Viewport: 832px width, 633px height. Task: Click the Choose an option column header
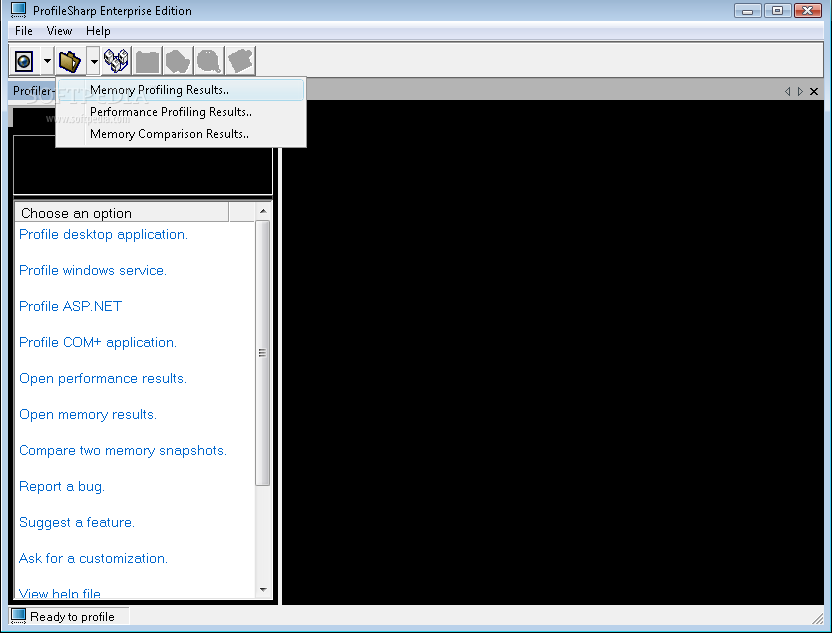click(122, 213)
